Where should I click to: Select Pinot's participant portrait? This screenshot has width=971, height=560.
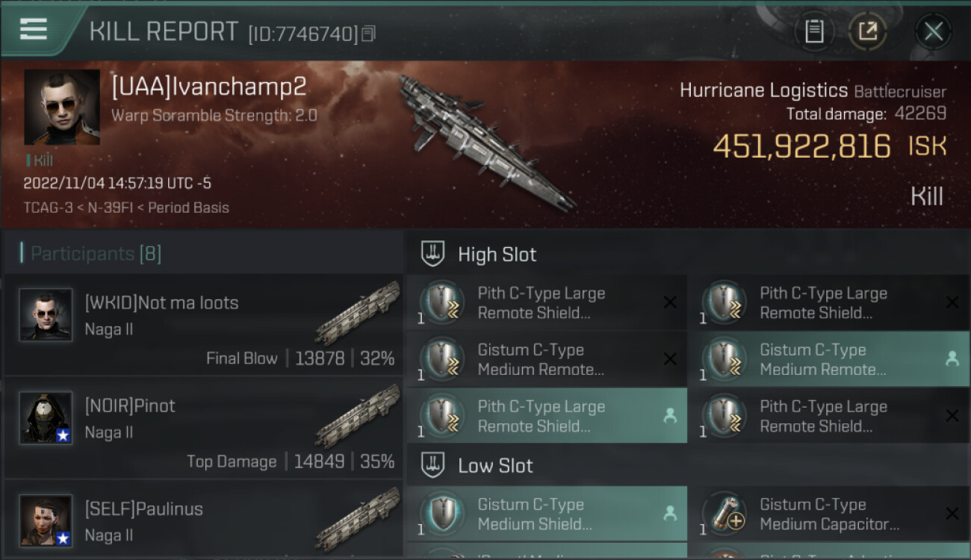(46, 417)
